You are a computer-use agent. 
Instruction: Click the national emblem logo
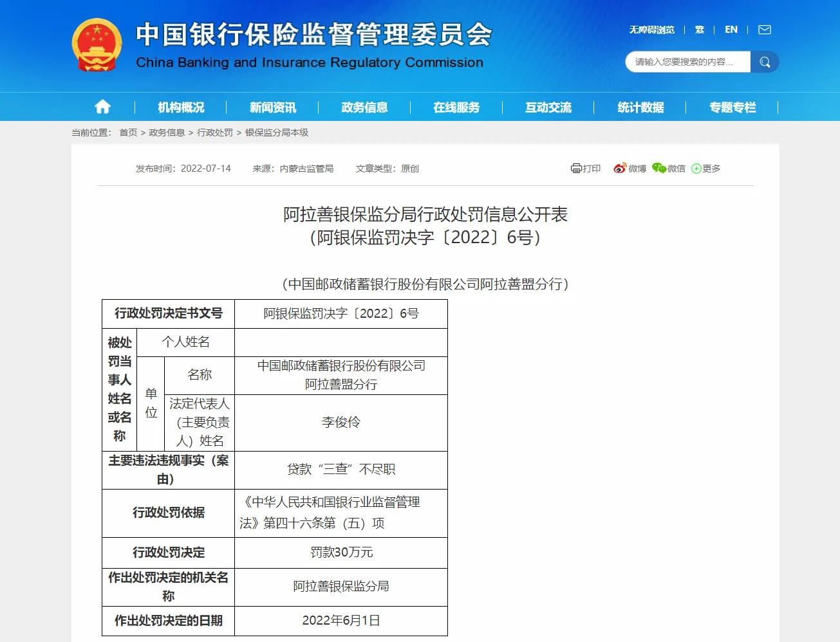tap(97, 44)
